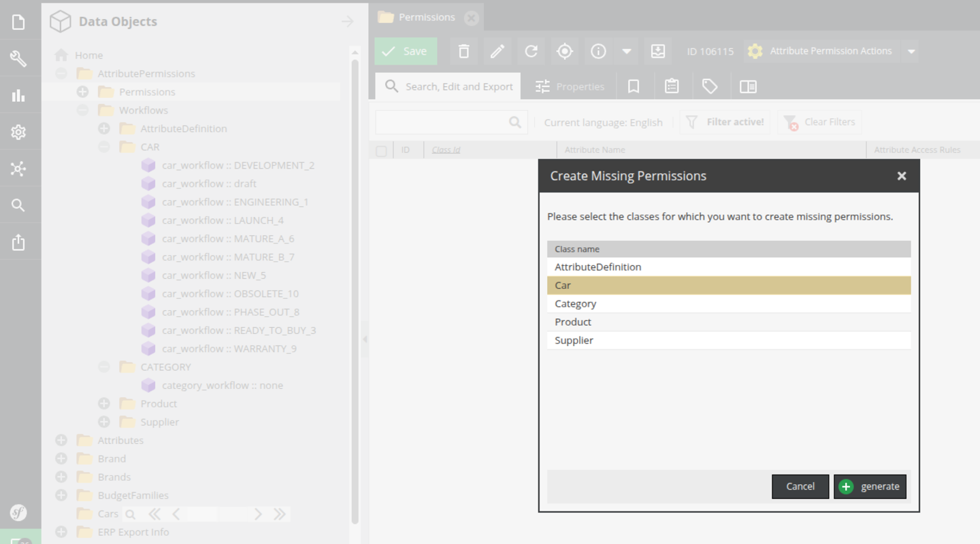The image size is (980, 544).
Task: Click search magnifier in grid filter
Action: tap(515, 122)
